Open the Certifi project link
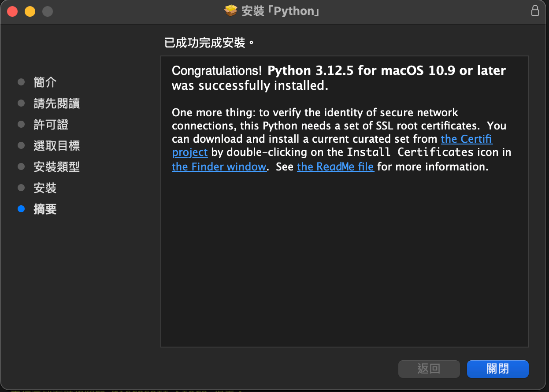This screenshot has height=392, width=549. [466, 139]
